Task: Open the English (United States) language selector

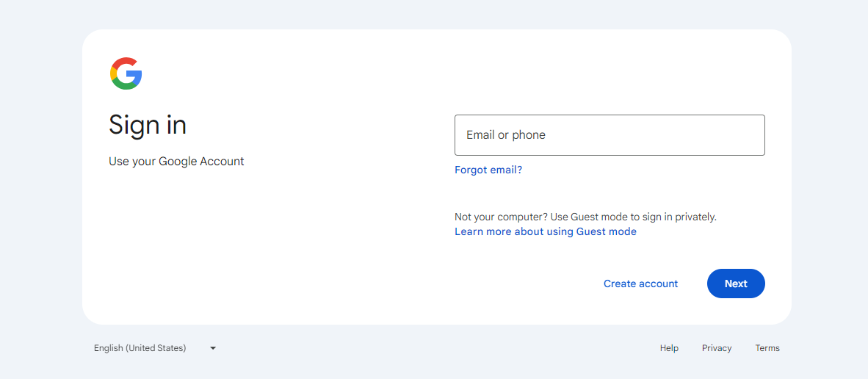Action: coord(140,348)
